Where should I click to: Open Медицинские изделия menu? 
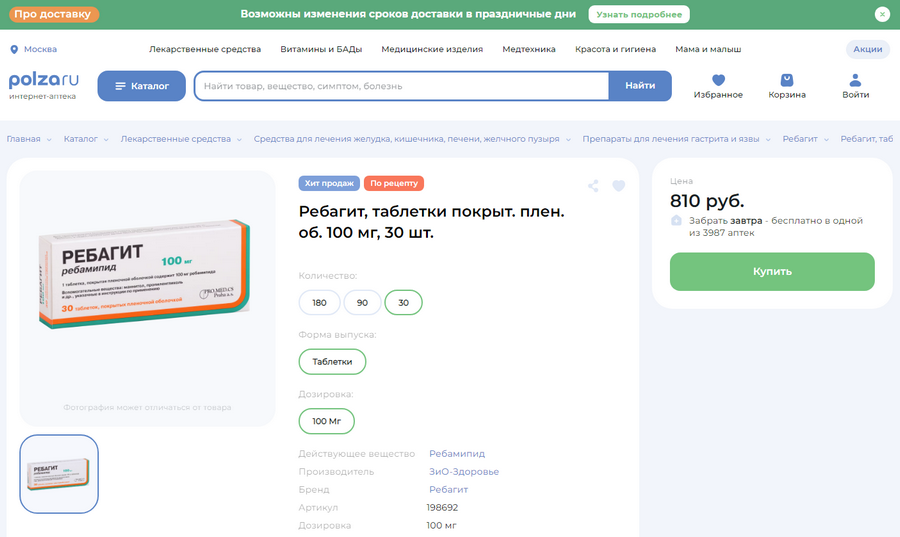pos(432,49)
